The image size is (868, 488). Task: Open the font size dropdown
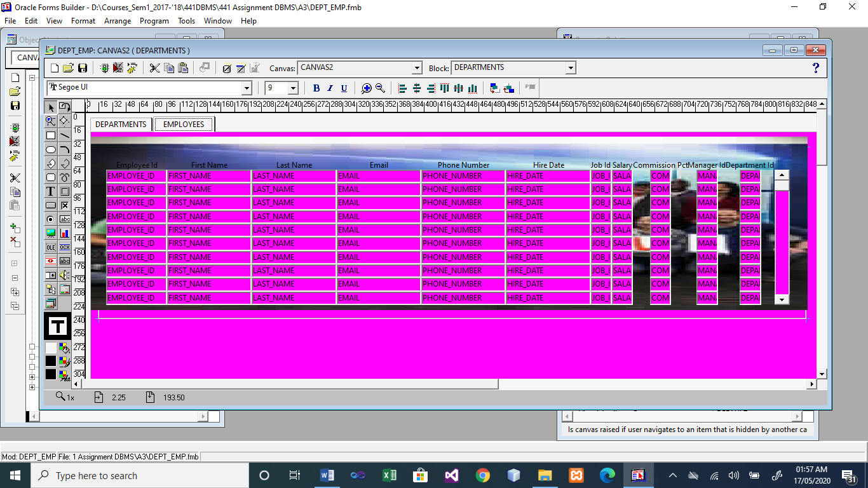(x=293, y=88)
